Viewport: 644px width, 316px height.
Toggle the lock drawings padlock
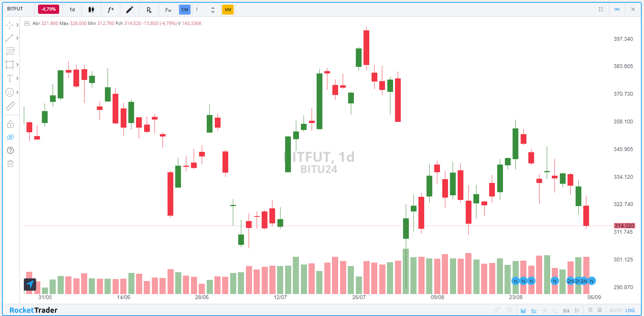point(10,124)
